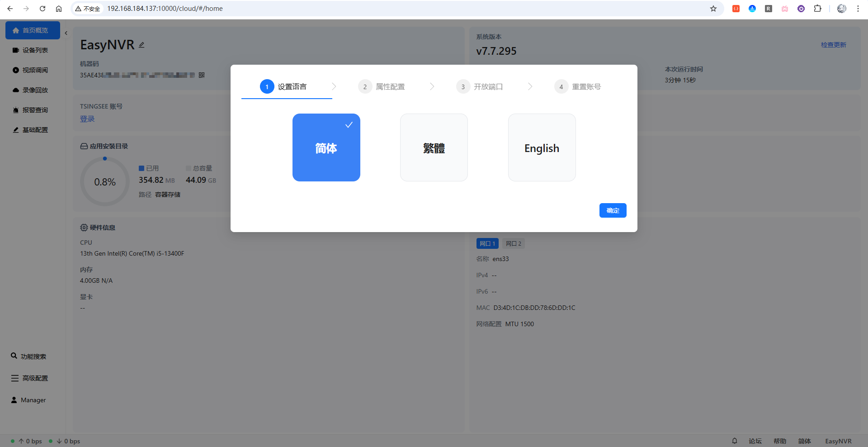This screenshot has width=868, height=447.
Task: Open the 简体 language switcher in footer
Action: [804, 441]
